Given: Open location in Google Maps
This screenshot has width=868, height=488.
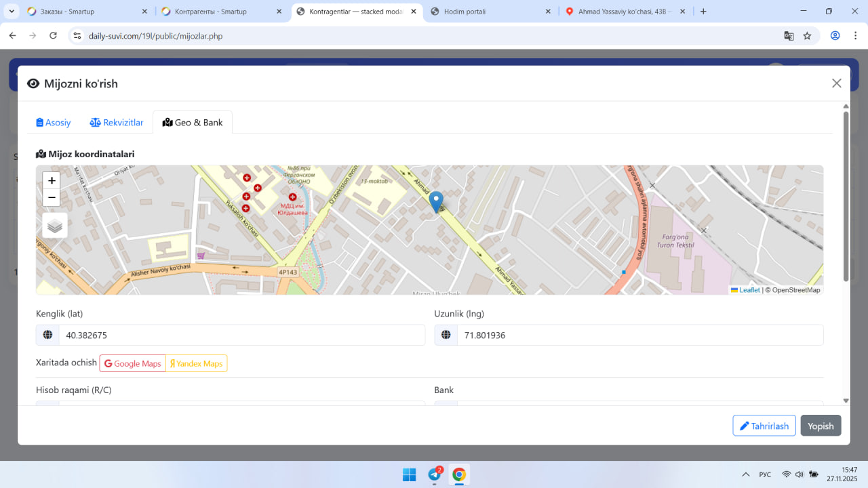Looking at the screenshot, I should click(133, 364).
